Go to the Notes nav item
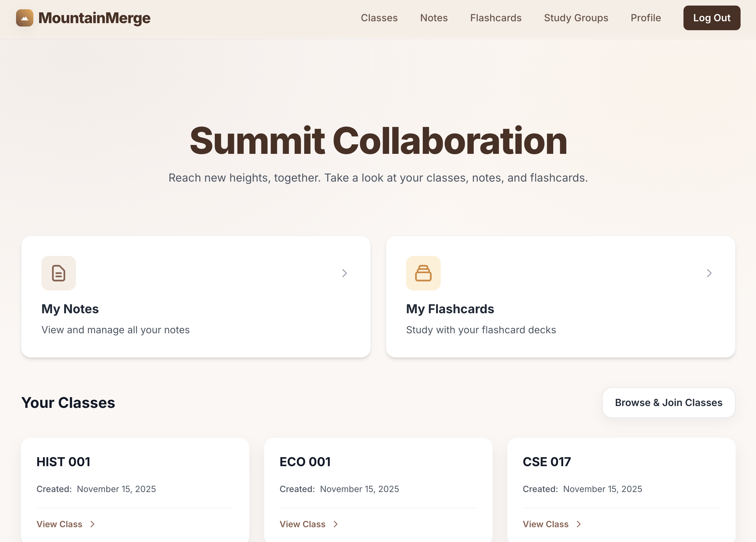The height and width of the screenshot is (542, 756). 434,18
